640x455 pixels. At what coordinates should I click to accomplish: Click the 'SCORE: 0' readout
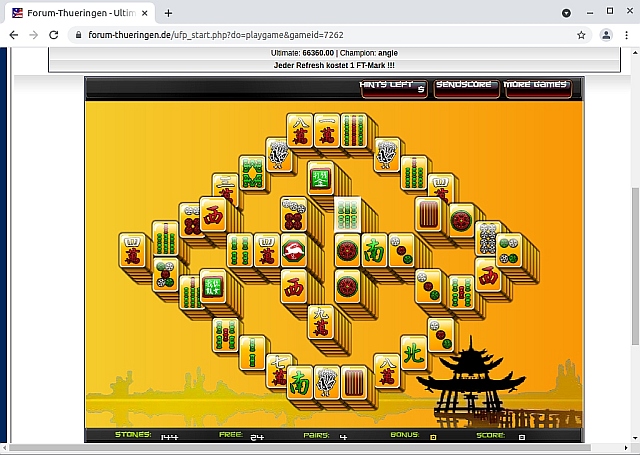(x=500, y=435)
